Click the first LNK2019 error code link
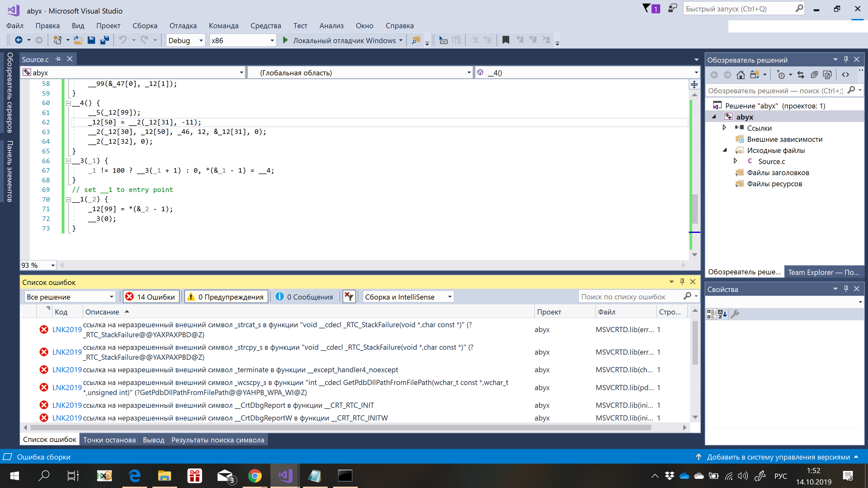Screen dimensions: 868x488 67,330
